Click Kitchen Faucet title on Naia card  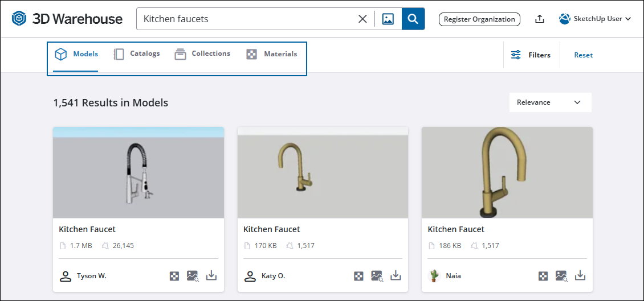coord(456,229)
